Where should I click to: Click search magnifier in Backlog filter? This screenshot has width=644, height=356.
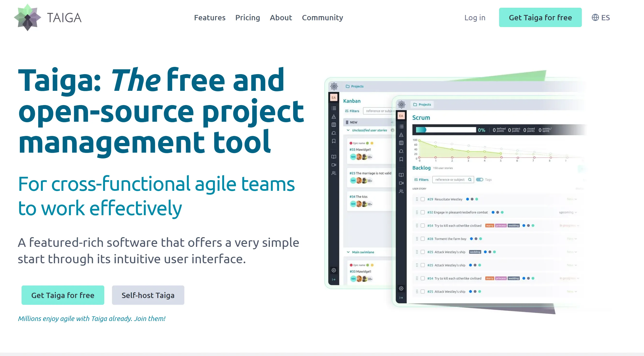click(x=470, y=179)
